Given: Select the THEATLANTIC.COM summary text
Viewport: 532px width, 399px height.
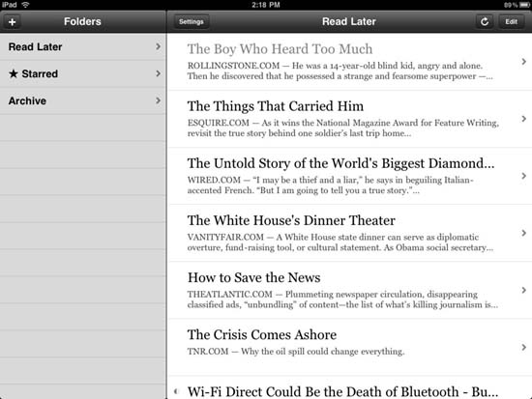Looking at the screenshot, I should point(342,299).
